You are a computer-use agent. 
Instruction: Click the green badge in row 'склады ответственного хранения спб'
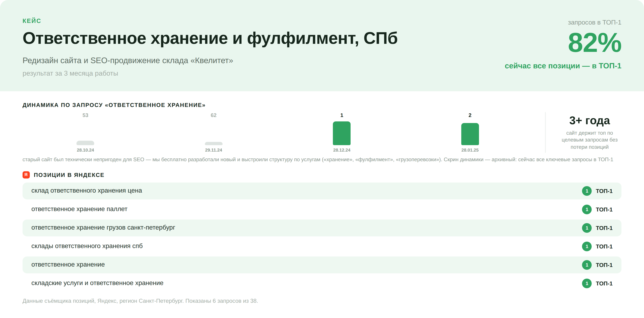[x=586, y=246]
